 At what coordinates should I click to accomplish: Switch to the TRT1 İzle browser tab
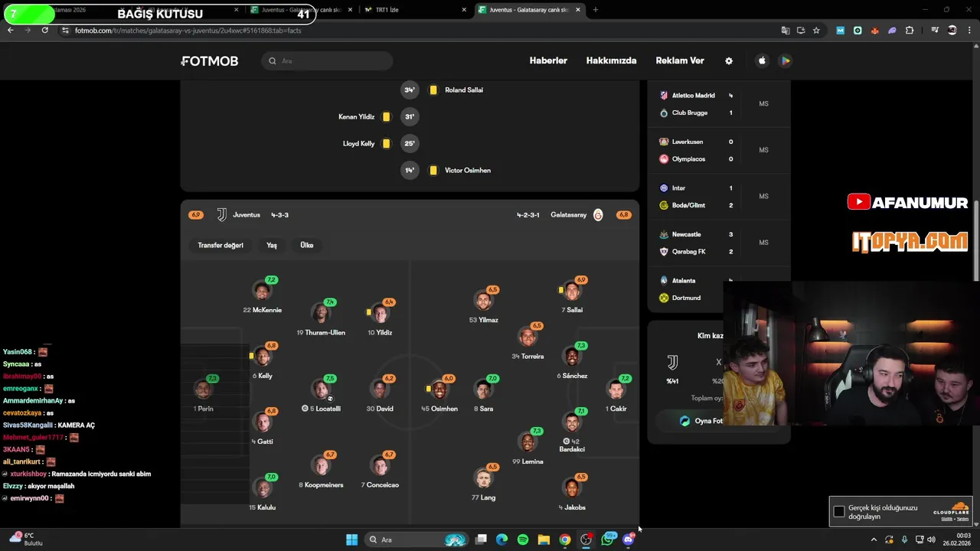[413, 10]
